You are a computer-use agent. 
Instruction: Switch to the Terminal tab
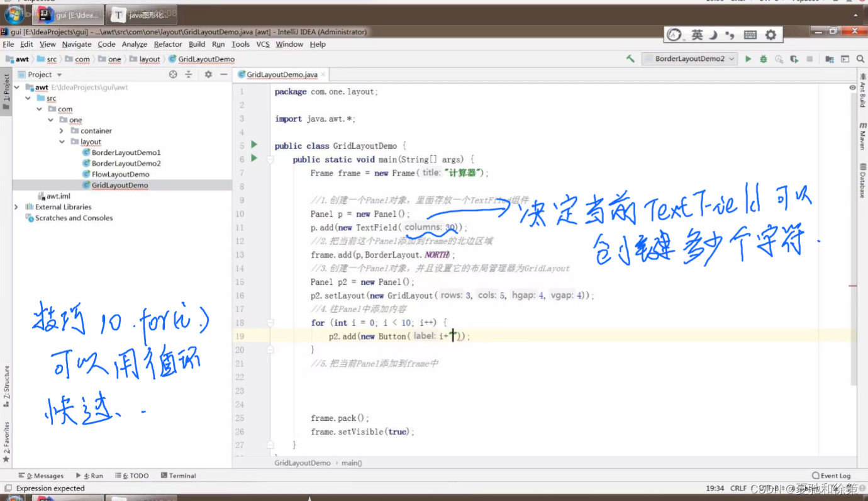pos(179,476)
